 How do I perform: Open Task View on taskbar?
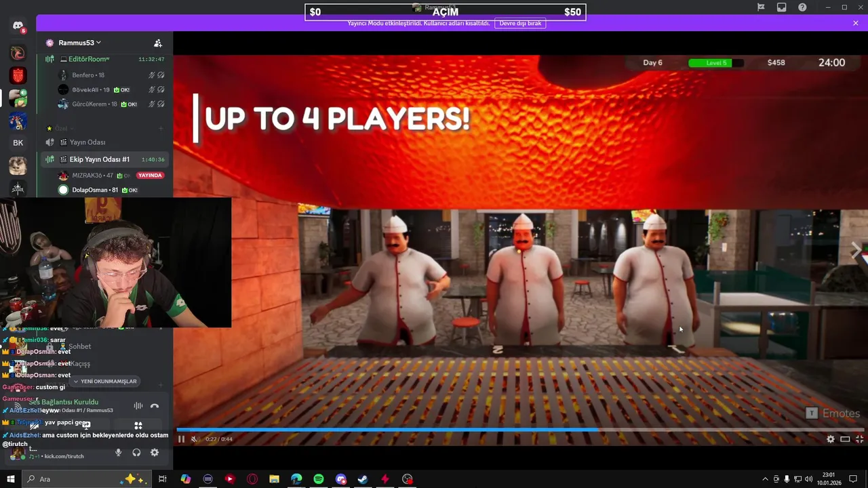click(x=163, y=479)
